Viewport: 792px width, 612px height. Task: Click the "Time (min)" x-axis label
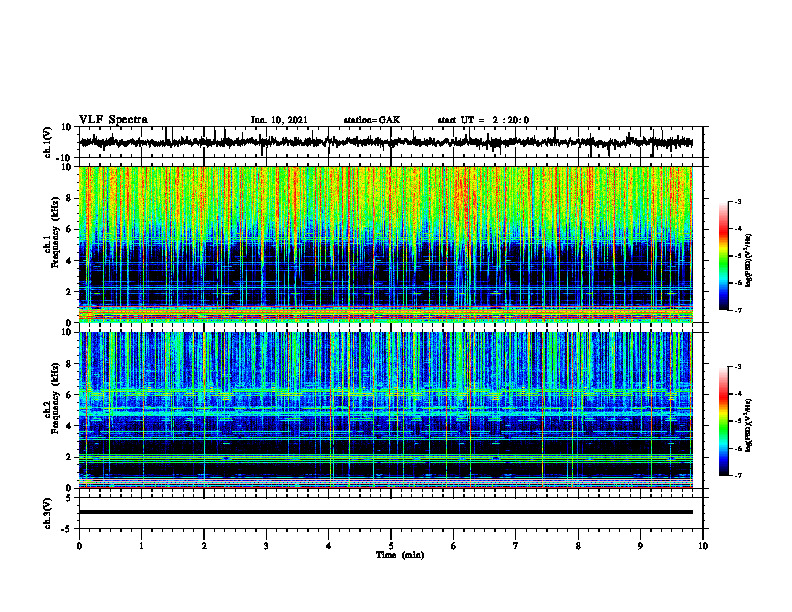pos(400,555)
